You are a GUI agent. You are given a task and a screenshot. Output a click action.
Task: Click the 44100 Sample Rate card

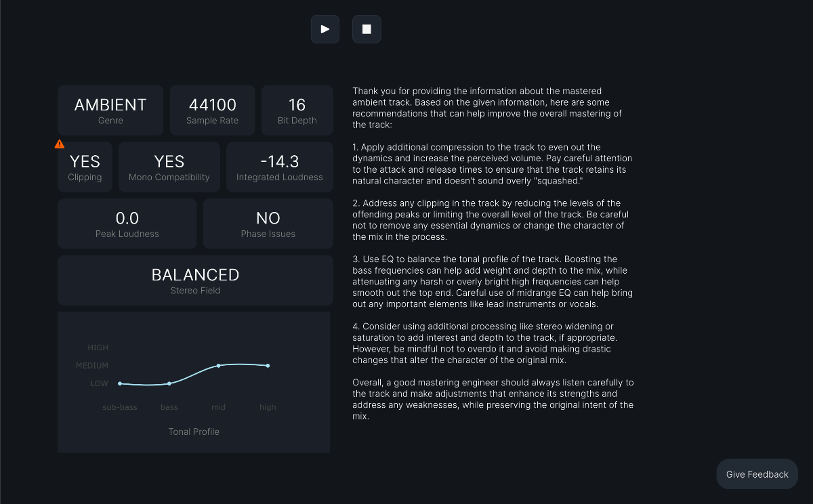212,110
